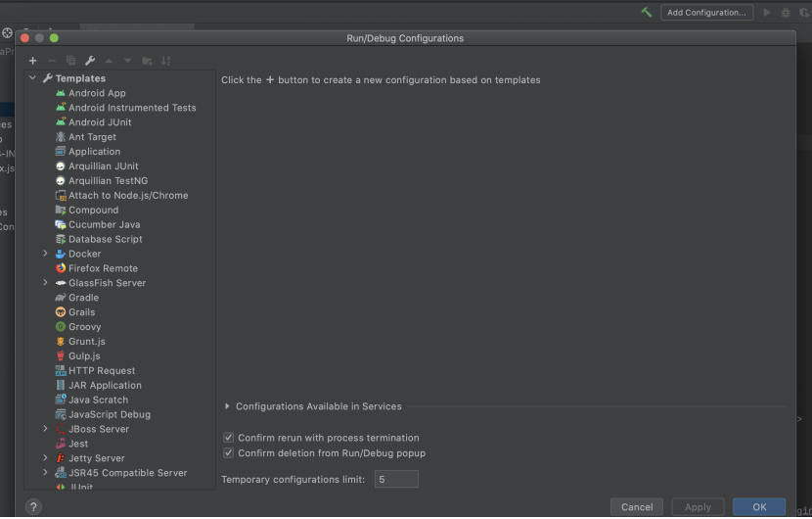Click the Move Down arrow icon
Viewport: 812px width, 519px height.
click(x=128, y=61)
